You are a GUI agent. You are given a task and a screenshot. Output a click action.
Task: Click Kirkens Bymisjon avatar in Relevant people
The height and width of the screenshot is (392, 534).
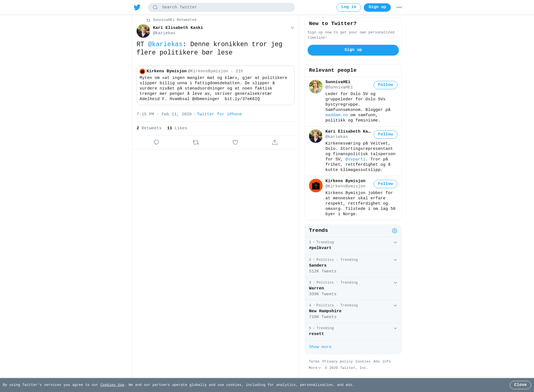[x=316, y=185]
